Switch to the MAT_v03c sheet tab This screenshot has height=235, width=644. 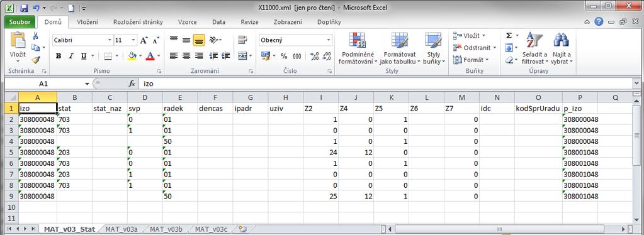[211, 229]
